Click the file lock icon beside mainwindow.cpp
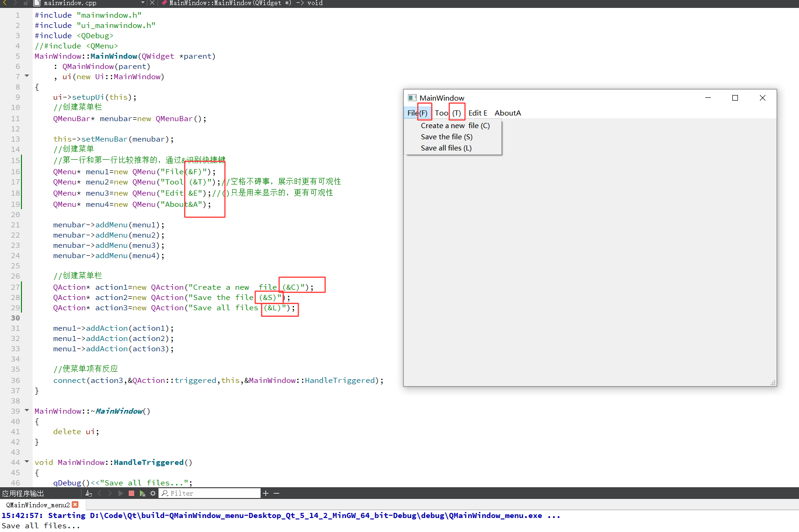Screen dimensions: 799x532 click(26, 3)
